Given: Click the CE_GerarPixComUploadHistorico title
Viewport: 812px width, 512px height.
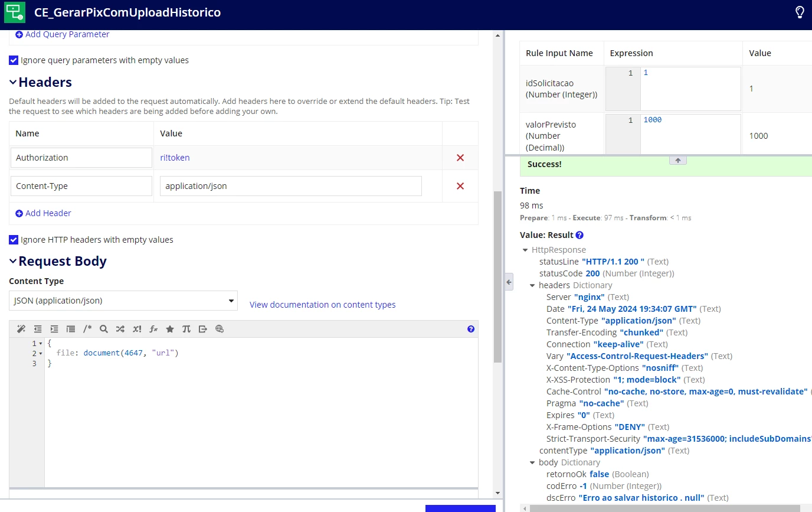Looking at the screenshot, I should point(127,12).
